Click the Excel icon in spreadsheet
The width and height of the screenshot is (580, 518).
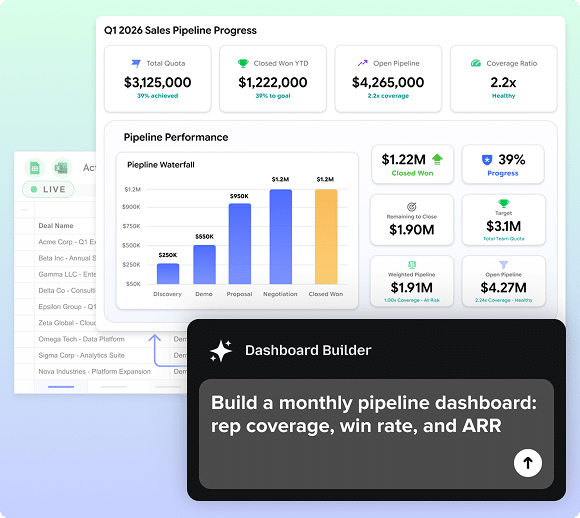point(61,168)
